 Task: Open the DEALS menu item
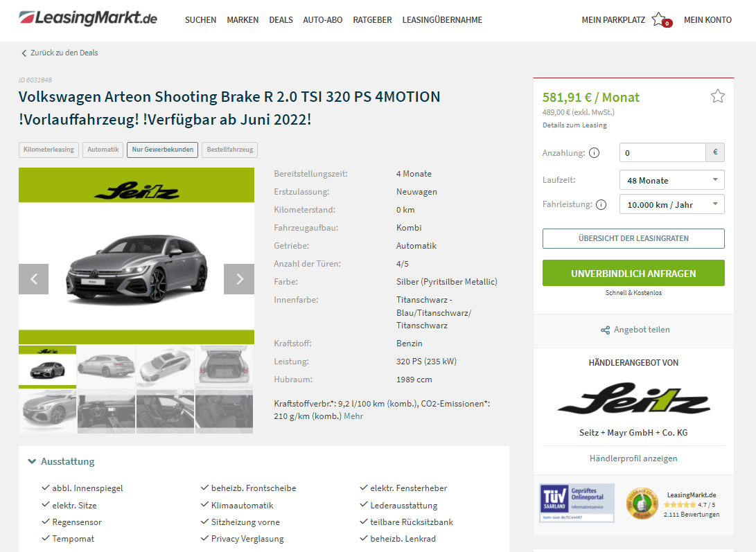click(x=281, y=20)
